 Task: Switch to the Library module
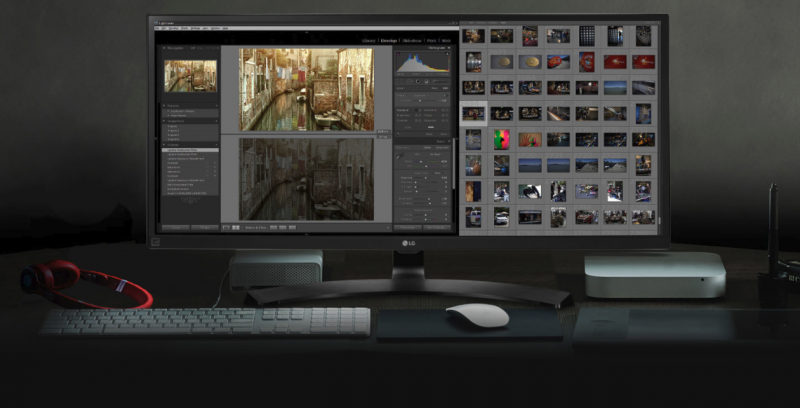[x=369, y=41]
